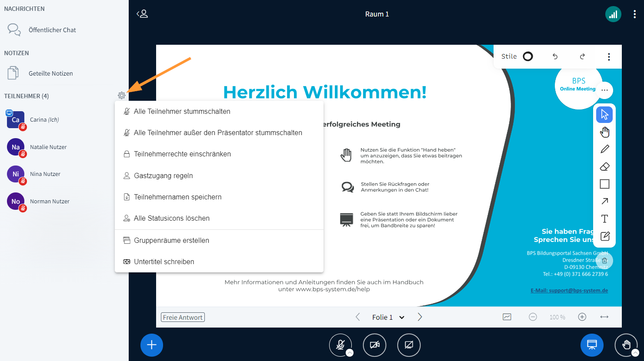Activate the Rectangle drawing tool
Viewport: 644px width, 361px height.
[x=604, y=184]
